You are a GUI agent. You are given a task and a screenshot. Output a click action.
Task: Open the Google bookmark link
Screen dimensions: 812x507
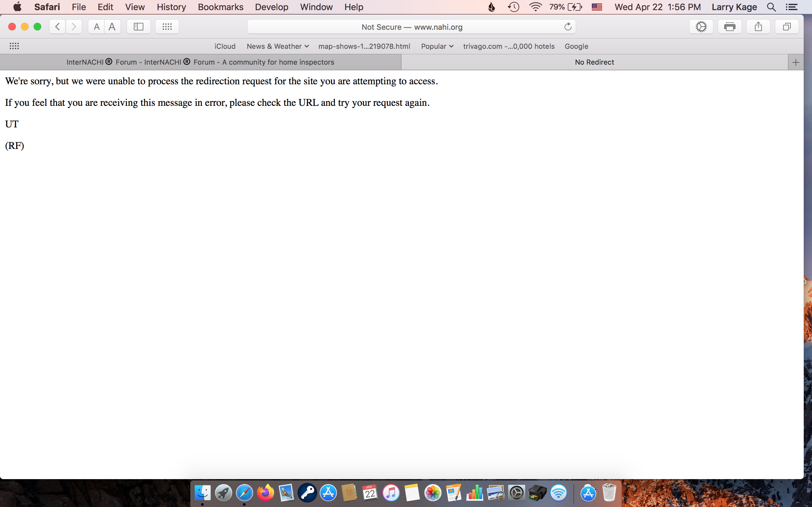coord(576,46)
